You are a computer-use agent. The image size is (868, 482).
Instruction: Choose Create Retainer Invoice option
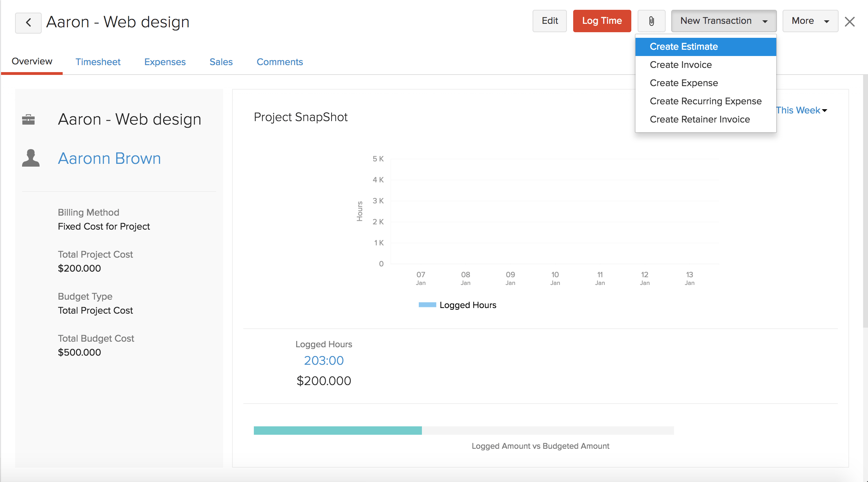tap(700, 119)
